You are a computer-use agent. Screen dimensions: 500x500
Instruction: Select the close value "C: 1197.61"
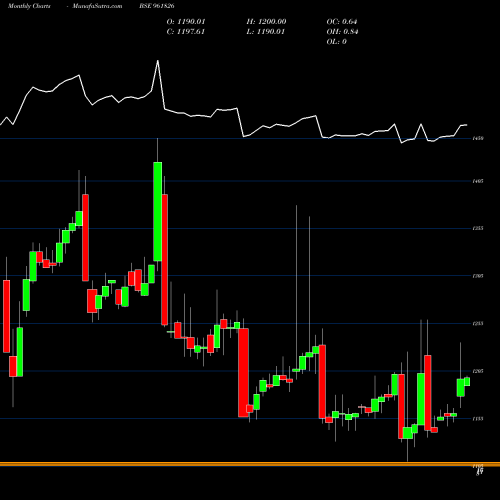(x=186, y=32)
